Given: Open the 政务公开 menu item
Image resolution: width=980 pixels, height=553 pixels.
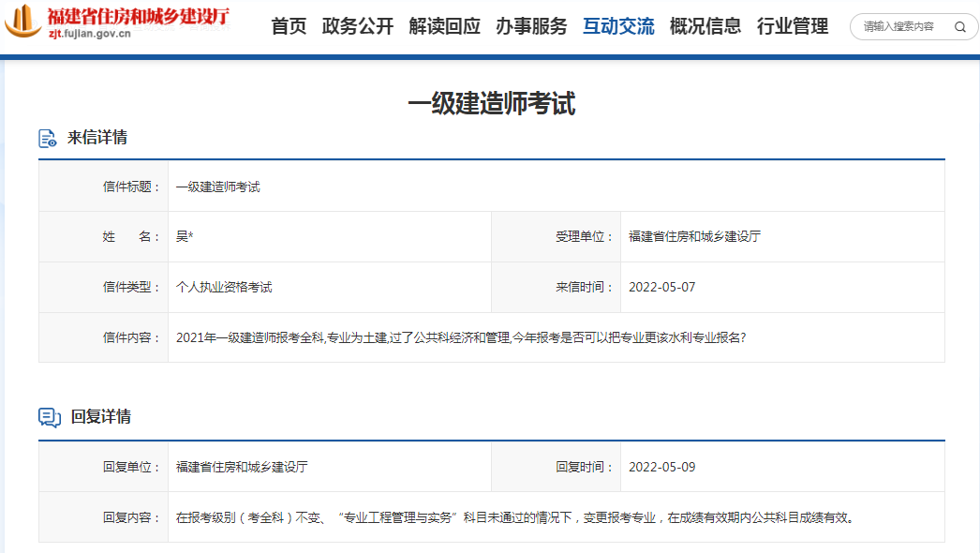Looking at the screenshot, I should point(355,27).
